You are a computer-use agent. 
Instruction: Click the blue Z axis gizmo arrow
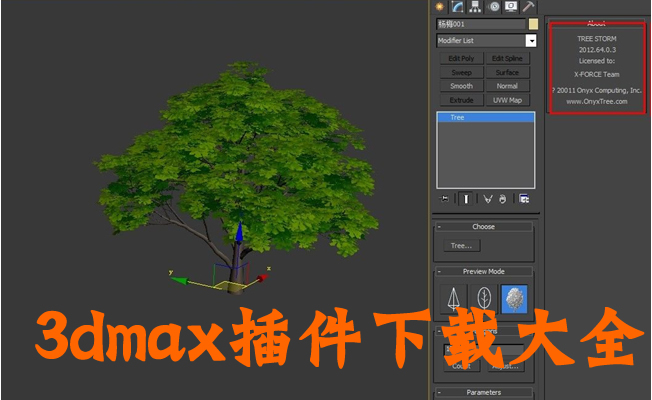click(239, 232)
